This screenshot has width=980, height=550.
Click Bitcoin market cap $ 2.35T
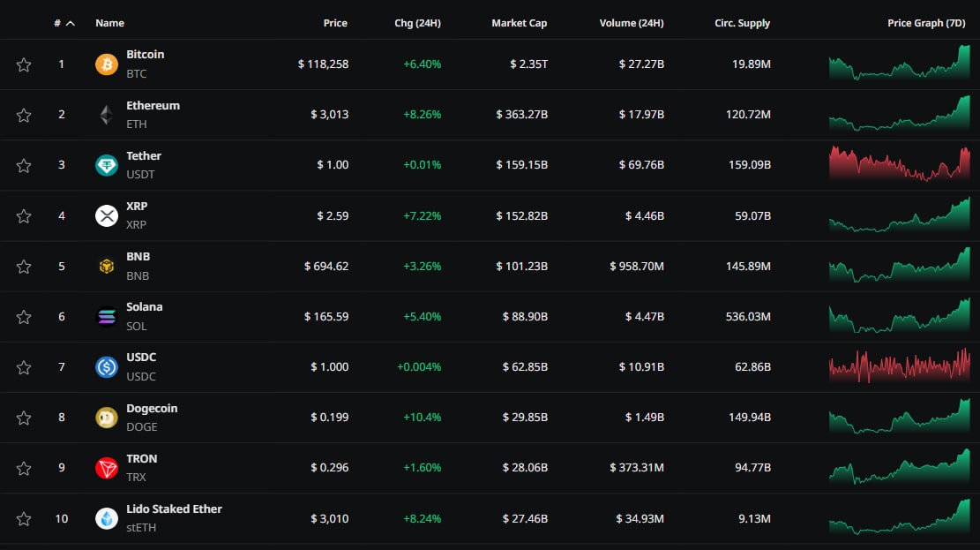point(528,64)
